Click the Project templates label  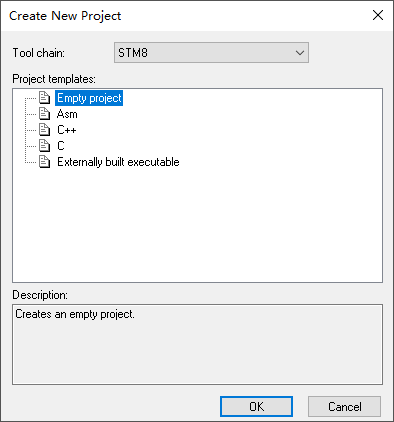coord(54,79)
